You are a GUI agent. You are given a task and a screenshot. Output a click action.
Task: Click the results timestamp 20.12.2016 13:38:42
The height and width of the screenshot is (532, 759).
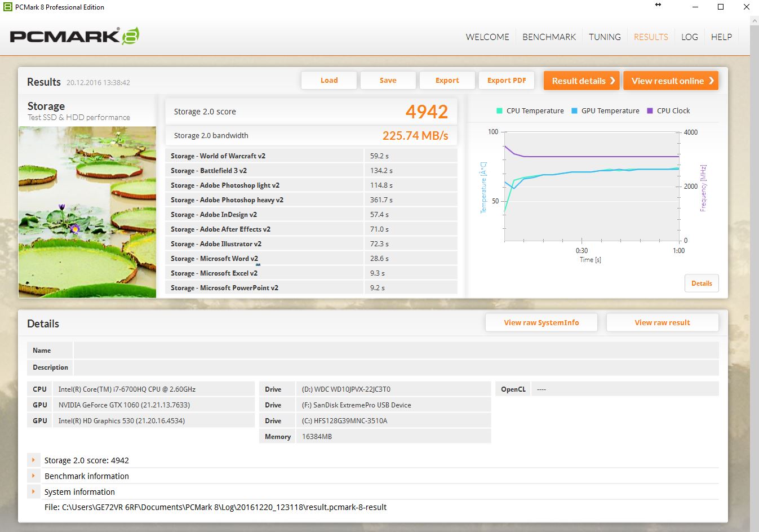pos(98,82)
